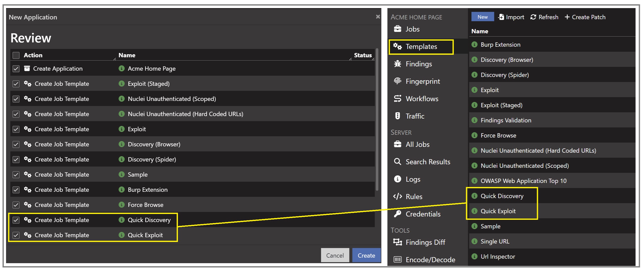This screenshot has width=644, height=271.
Task: Click the New button in templates toolbar
Action: pyautogui.click(x=482, y=17)
